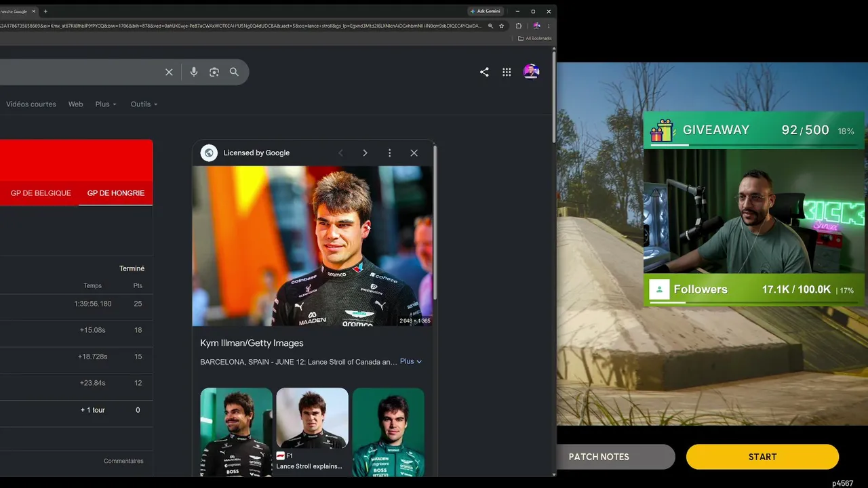Click the streamer webcam feed
This screenshot has width=868, height=488.
point(754,211)
